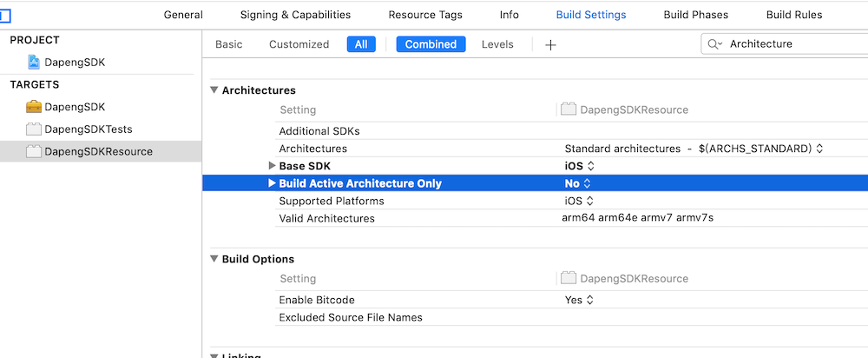The height and width of the screenshot is (358, 868).
Task: Switch to Levels view
Action: pos(497,44)
